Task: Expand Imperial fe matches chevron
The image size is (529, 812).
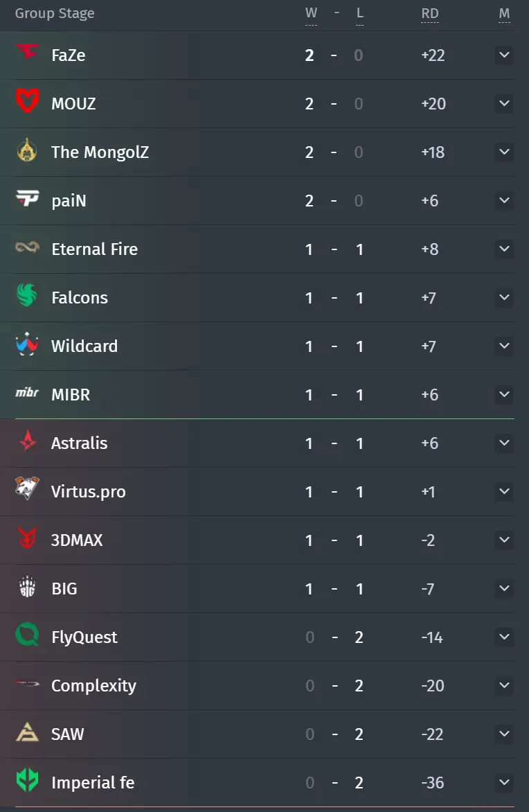Action: coord(504,782)
